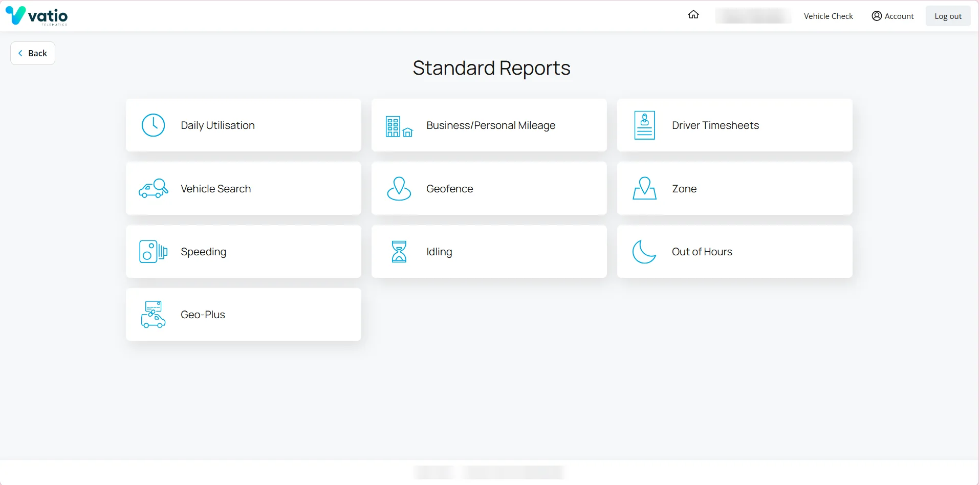Image resolution: width=980 pixels, height=485 pixels.
Task: Select the Geofence report
Action: click(x=489, y=188)
